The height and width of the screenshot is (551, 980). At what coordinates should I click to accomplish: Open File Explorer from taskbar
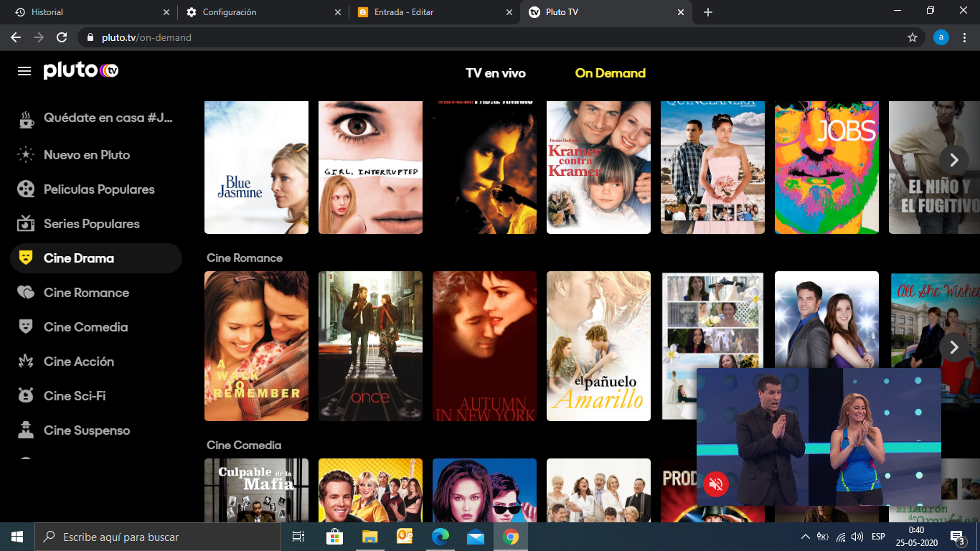click(x=369, y=537)
